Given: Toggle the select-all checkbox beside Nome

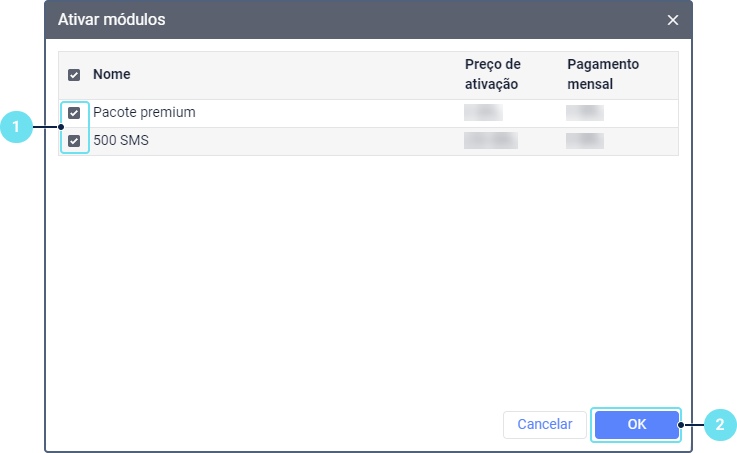Looking at the screenshot, I should (x=74, y=75).
